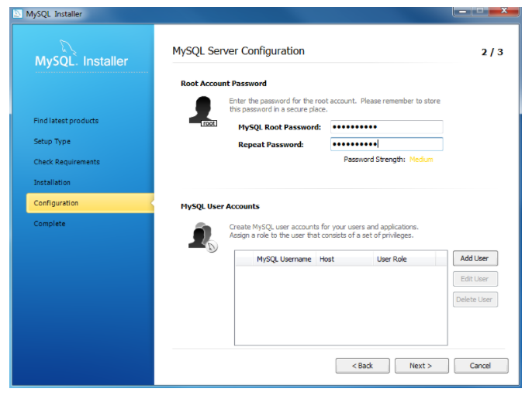Minimize the MySQL Installer window

coord(462,12)
